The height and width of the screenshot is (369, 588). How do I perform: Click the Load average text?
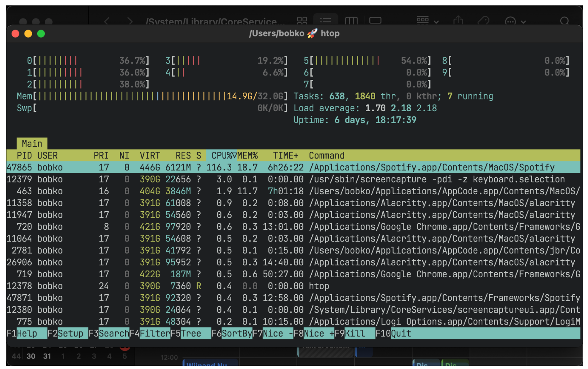click(365, 108)
